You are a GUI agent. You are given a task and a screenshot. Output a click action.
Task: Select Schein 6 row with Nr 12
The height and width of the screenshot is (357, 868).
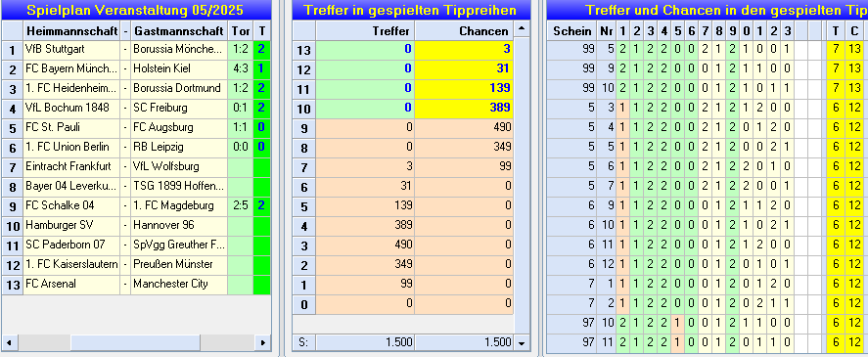tap(706, 264)
